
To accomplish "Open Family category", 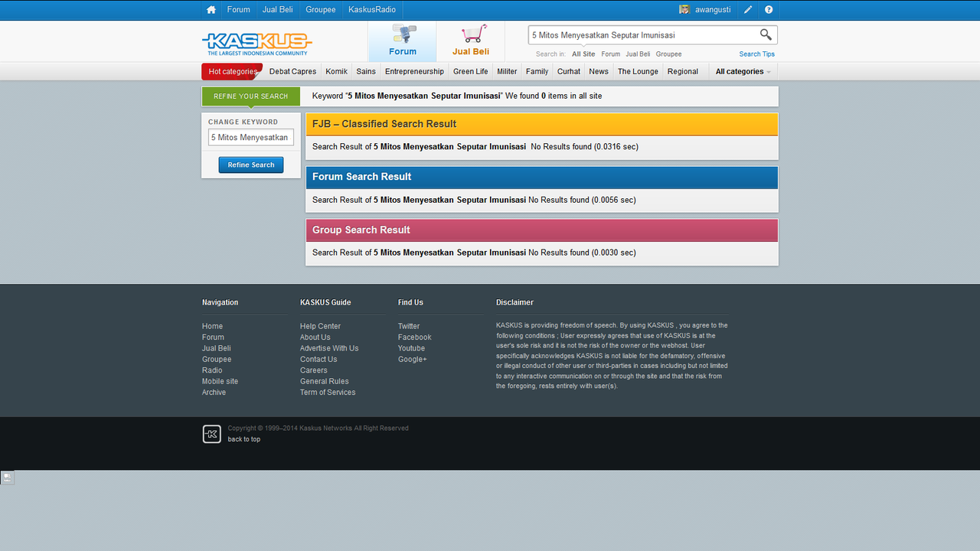I will pos(537,71).
